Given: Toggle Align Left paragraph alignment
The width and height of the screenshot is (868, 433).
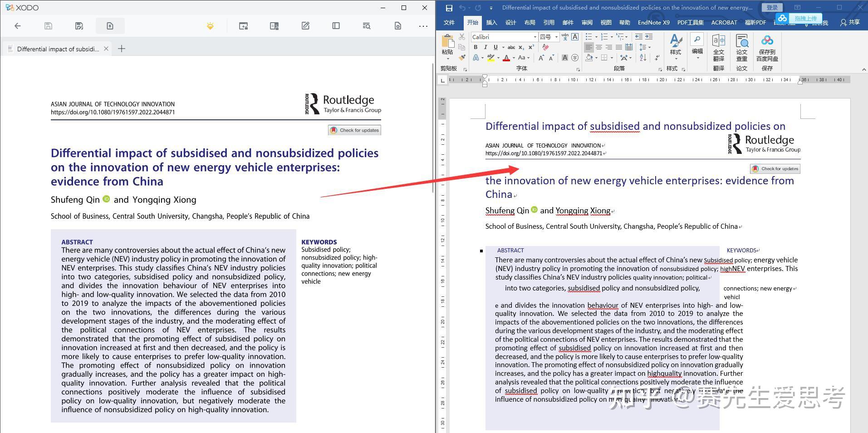Looking at the screenshot, I should (x=588, y=47).
